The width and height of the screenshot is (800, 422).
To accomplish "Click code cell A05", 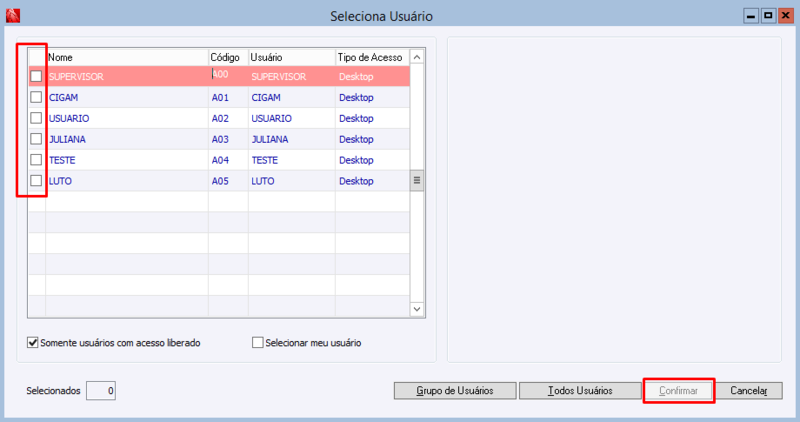I will tap(229, 181).
